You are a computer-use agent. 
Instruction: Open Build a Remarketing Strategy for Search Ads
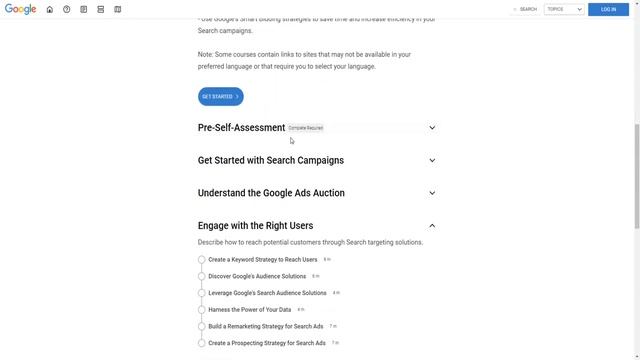point(266,327)
